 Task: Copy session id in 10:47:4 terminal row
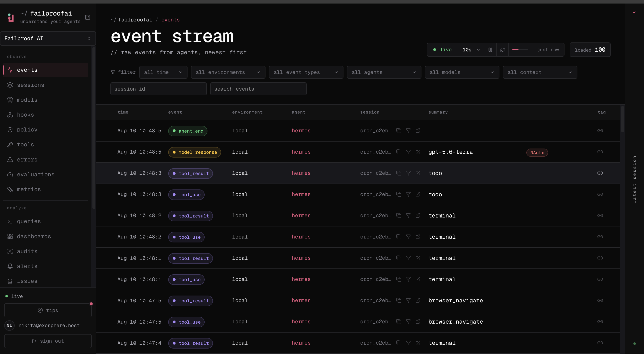click(x=399, y=343)
